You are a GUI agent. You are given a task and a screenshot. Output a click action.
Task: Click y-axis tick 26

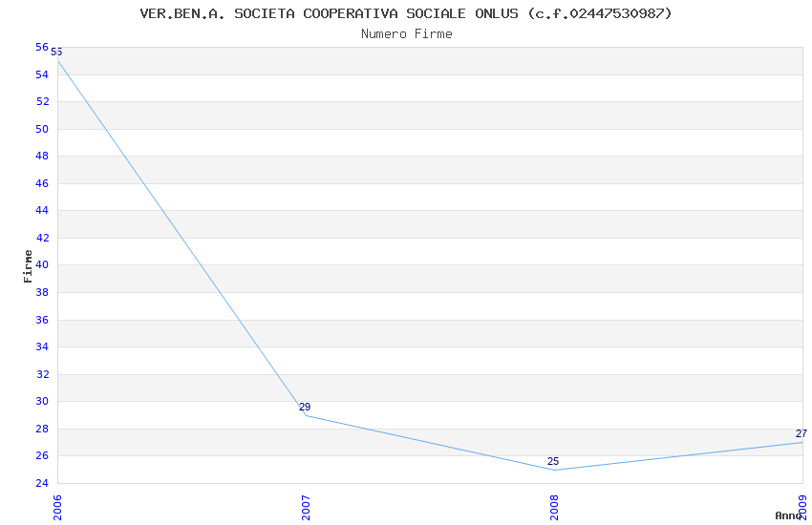pyautogui.click(x=42, y=455)
